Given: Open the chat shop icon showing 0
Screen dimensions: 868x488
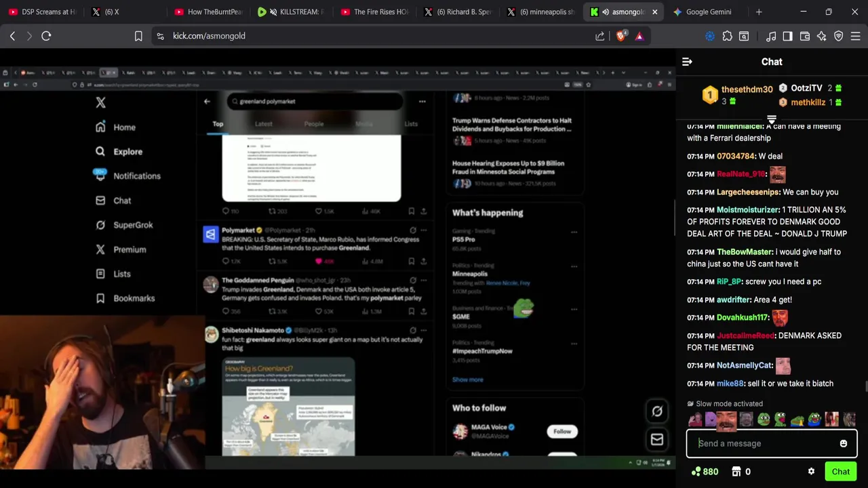Looking at the screenshot, I should (x=741, y=472).
